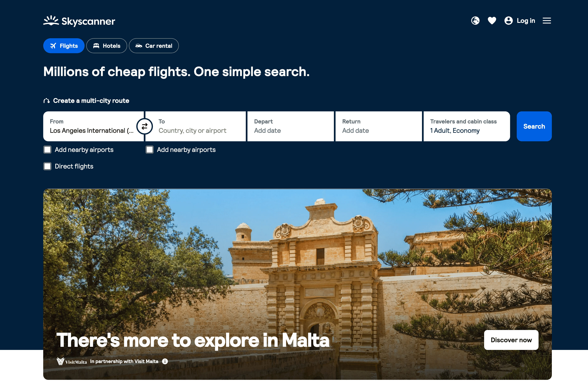Enable nearby airports under From field
Screen dimensions: 588x384
click(x=47, y=150)
